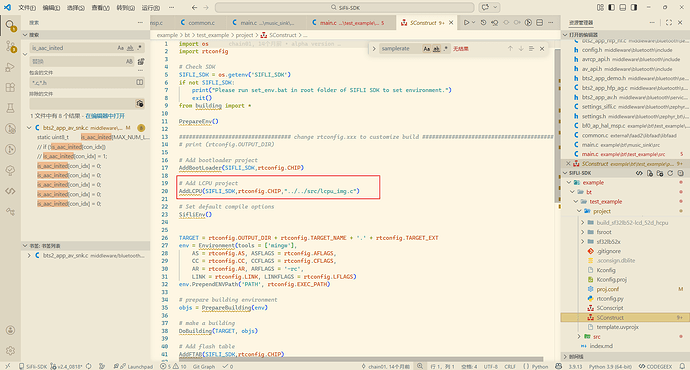Screen dimensions: 690x370
Task: Toggle Match Case in search panel
Action: click(x=120, y=48)
